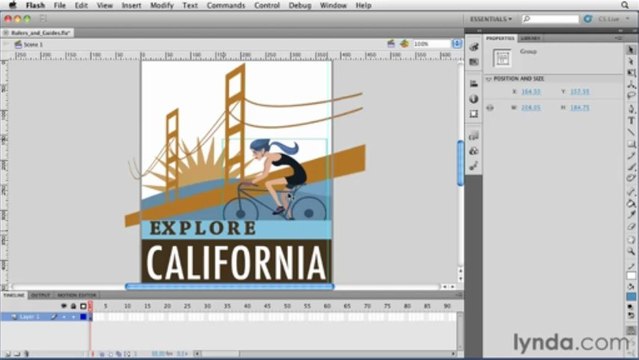This screenshot has height=360, width=639.
Task: Select the Bone tool
Action: pyautogui.click(x=631, y=192)
